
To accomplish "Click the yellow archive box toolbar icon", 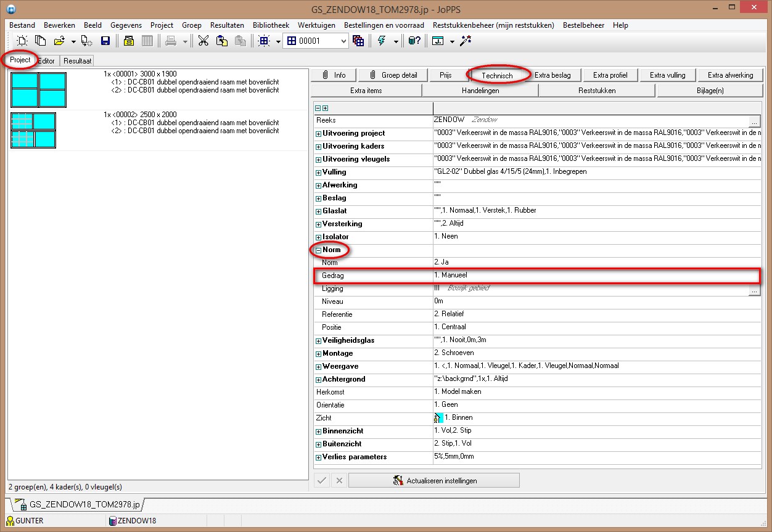I will (x=128, y=41).
